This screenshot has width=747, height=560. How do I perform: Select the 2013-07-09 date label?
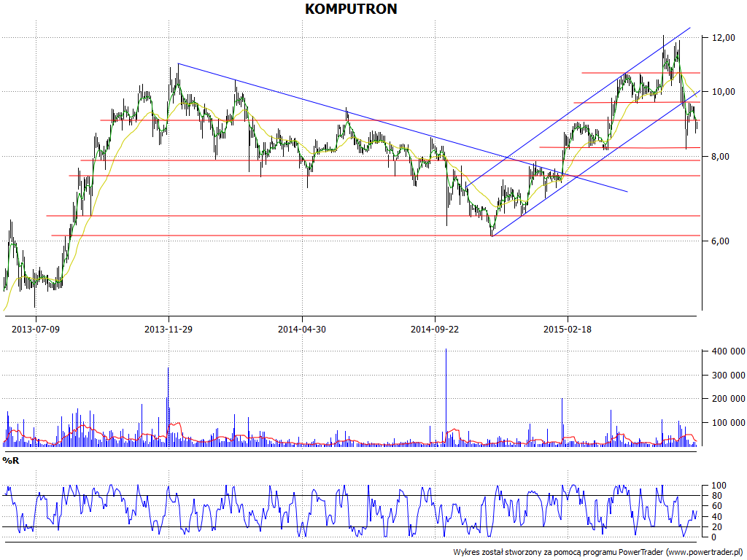click(36, 329)
